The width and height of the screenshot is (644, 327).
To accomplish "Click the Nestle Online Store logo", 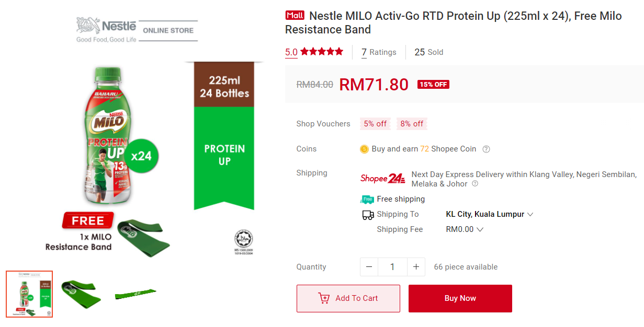I will [137, 31].
